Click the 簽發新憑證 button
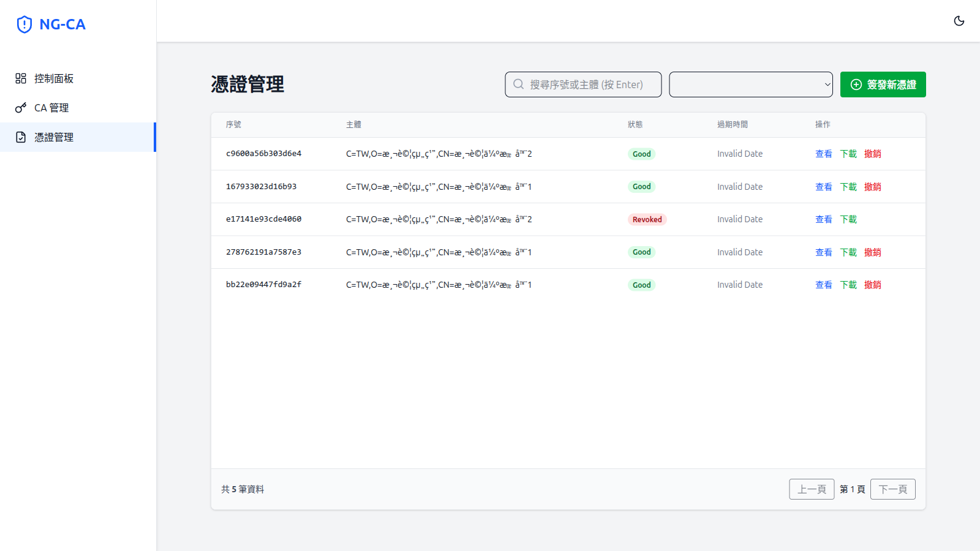Image resolution: width=980 pixels, height=551 pixels. click(883, 84)
